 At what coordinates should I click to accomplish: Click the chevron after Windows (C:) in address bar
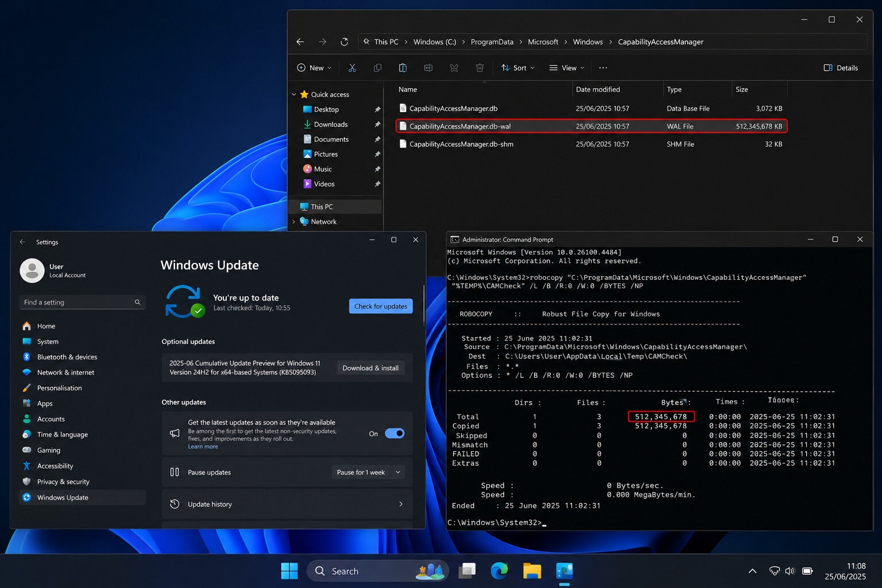click(x=463, y=42)
